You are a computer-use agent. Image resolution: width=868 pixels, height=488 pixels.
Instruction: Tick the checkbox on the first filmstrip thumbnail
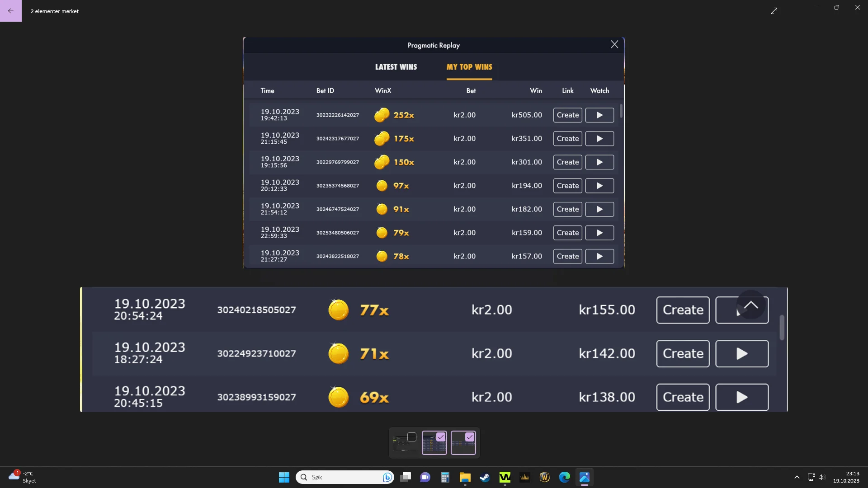tap(411, 437)
